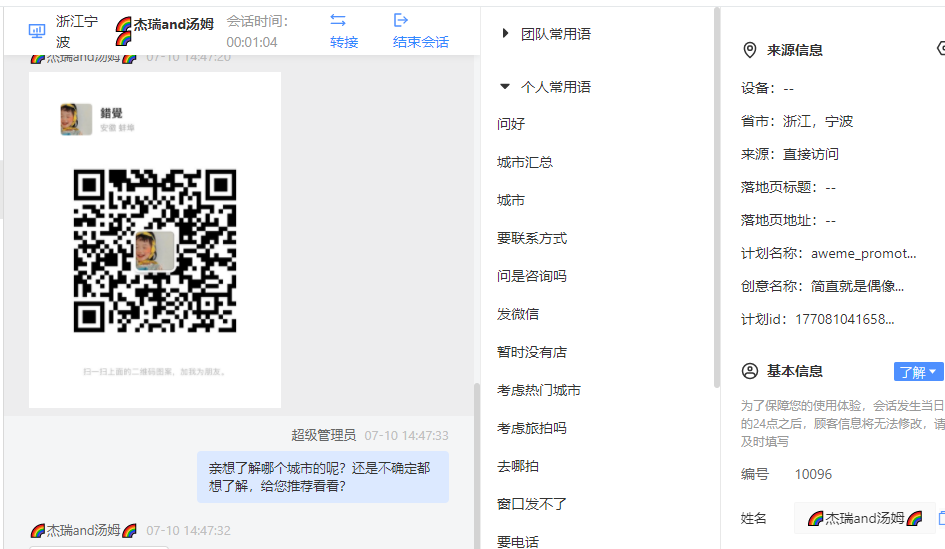Click the 计划名称 aweme_promot value
Screen dimensions: 945x549
864,253
